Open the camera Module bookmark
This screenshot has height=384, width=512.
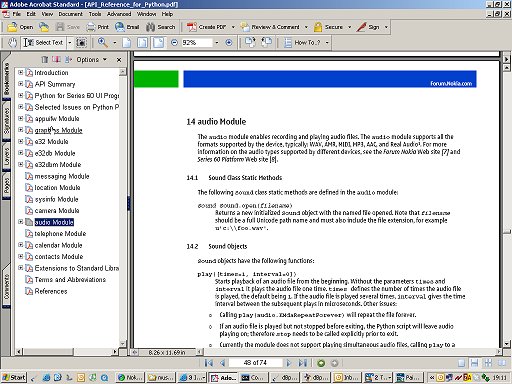tap(57, 211)
